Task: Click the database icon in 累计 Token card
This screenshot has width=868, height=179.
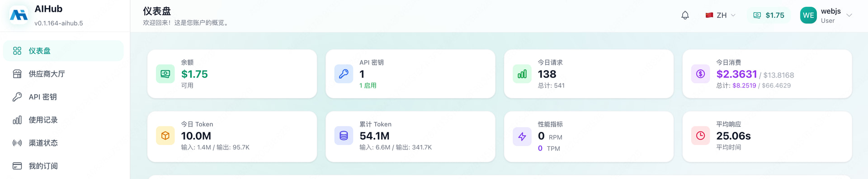Action: click(x=344, y=135)
